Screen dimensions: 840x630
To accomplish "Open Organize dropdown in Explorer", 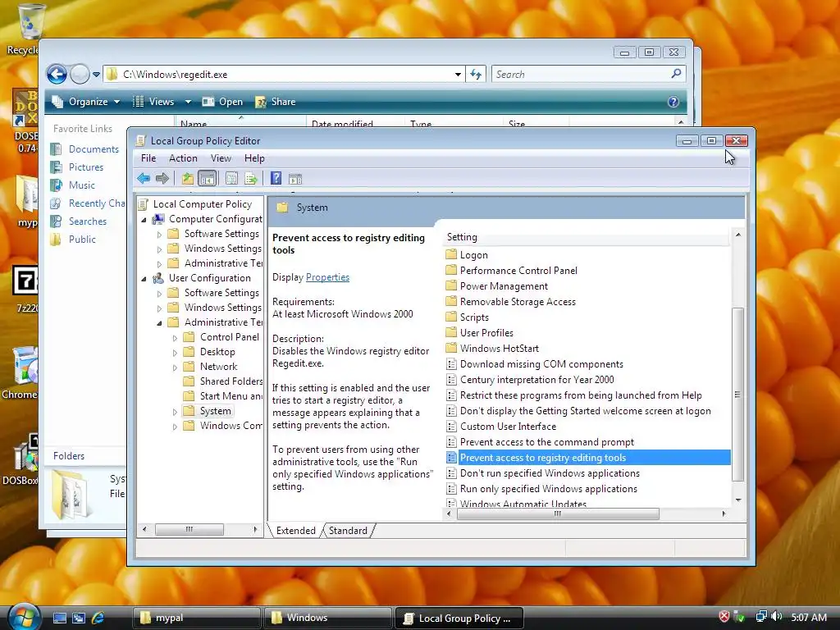I will pyautogui.click(x=85, y=102).
